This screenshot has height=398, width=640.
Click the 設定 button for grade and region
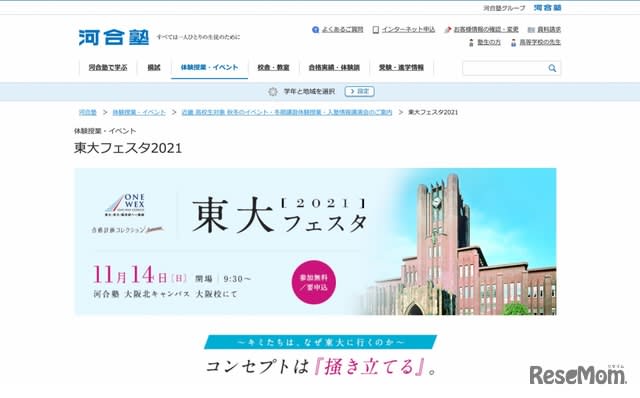click(x=360, y=91)
